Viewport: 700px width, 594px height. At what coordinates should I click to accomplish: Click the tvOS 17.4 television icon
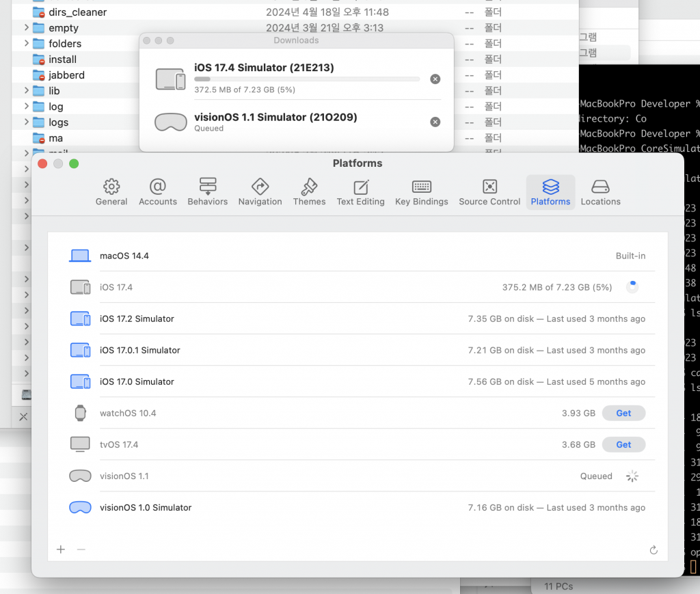[81, 444]
